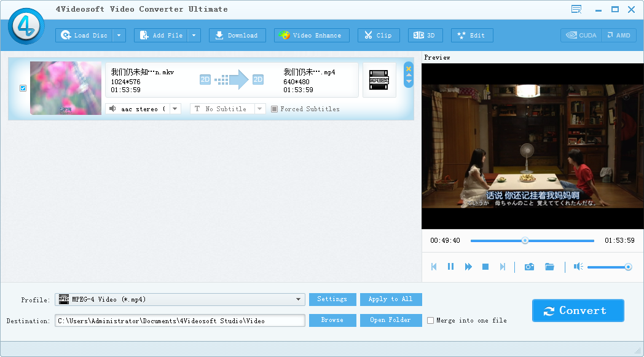Viewport: 644px width, 357px height.
Task: Open profile Settings button
Action: tap(332, 299)
